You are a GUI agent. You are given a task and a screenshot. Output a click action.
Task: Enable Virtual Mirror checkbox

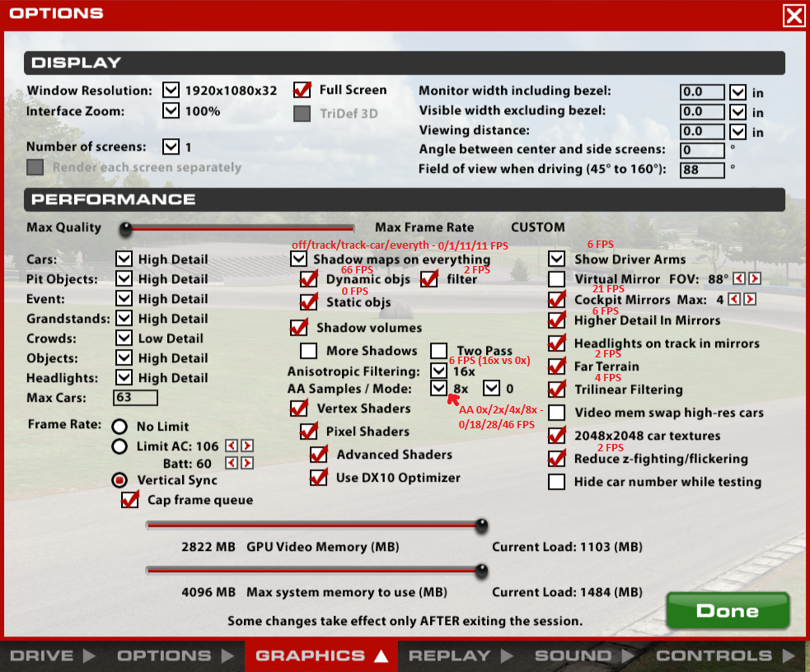(x=557, y=279)
